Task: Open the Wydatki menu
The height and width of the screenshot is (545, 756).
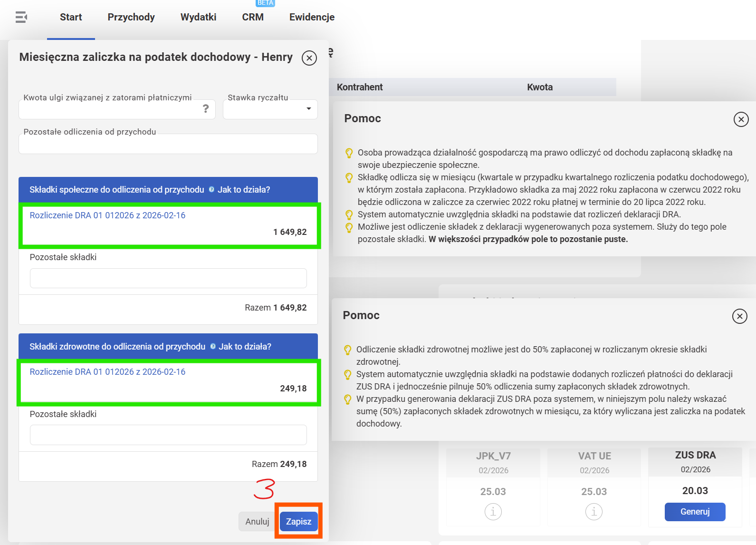Action: point(198,18)
